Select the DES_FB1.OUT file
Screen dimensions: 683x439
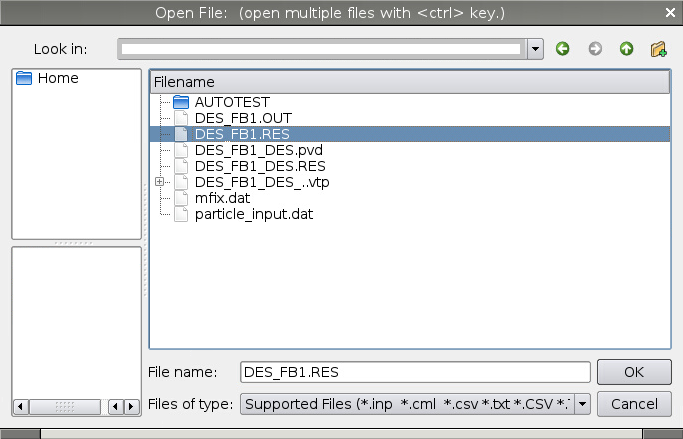[229, 117]
